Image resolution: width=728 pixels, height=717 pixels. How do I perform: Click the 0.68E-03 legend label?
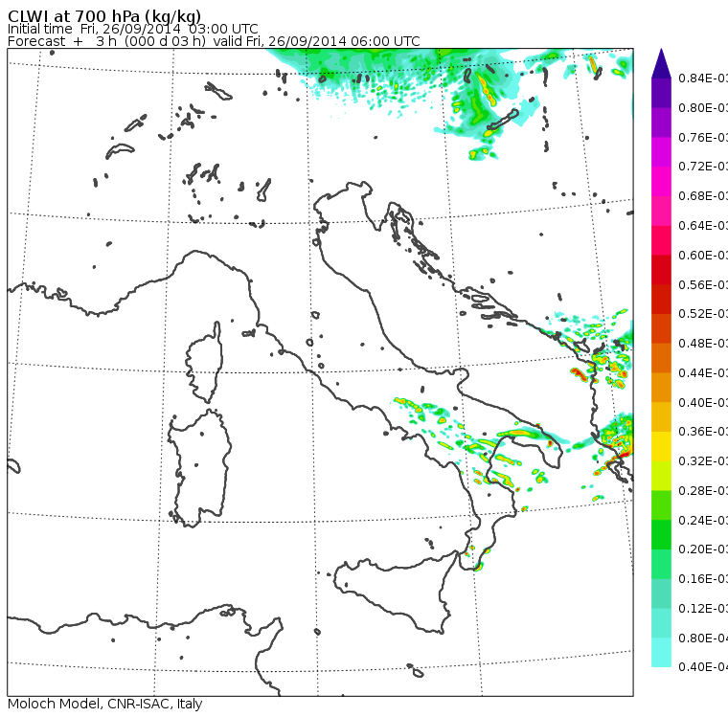pyautogui.click(x=703, y=196)
